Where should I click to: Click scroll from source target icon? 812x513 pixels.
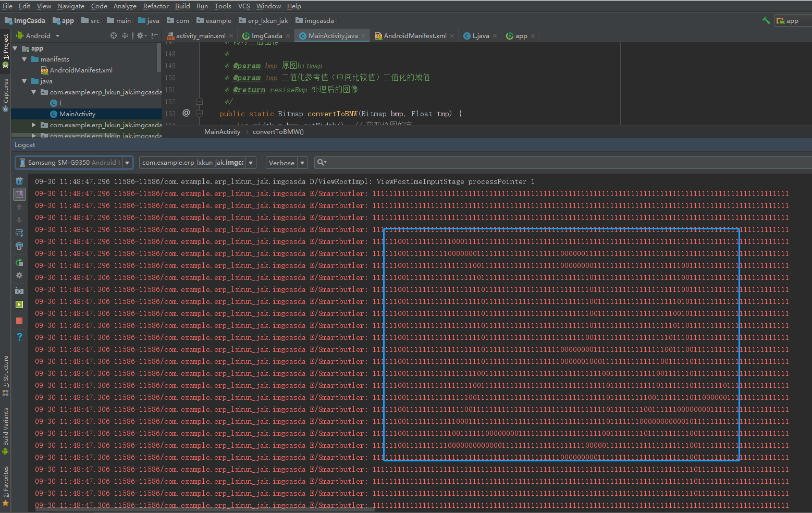pyautogui.click(x=114, y=35)
